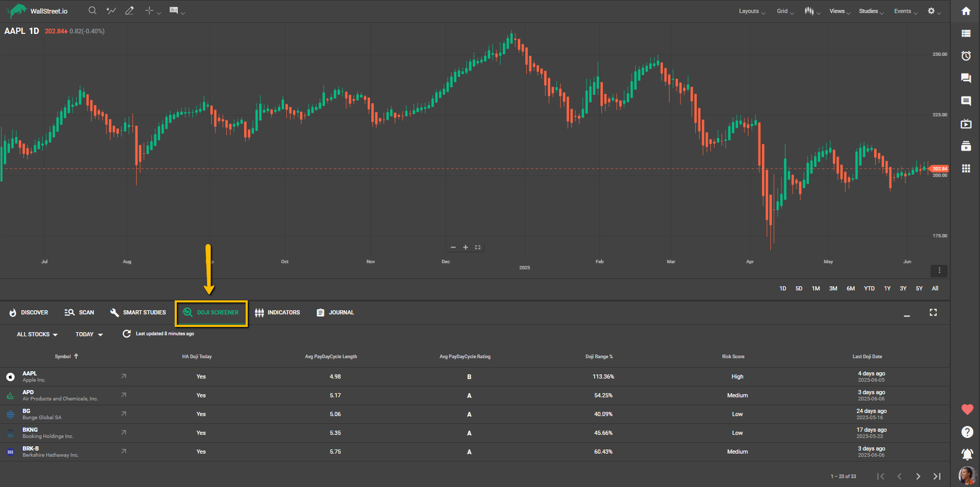Reset chart zoom with the fit icon

tap(478, 247)
